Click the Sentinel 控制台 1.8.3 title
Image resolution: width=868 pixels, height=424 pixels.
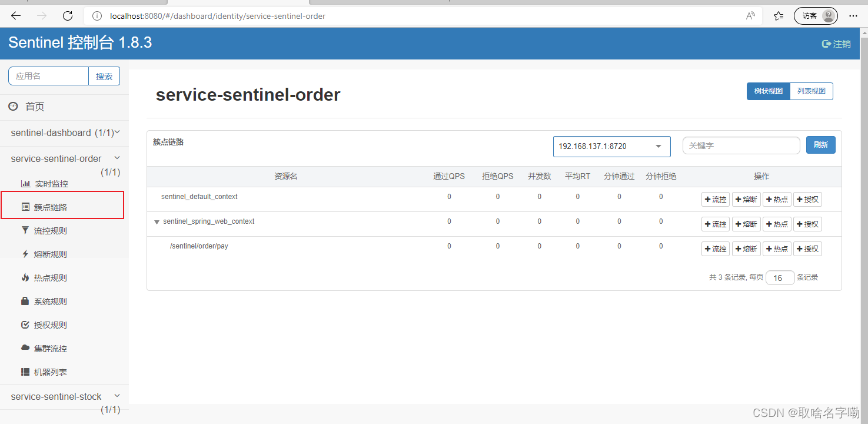(x=80, y=42)
